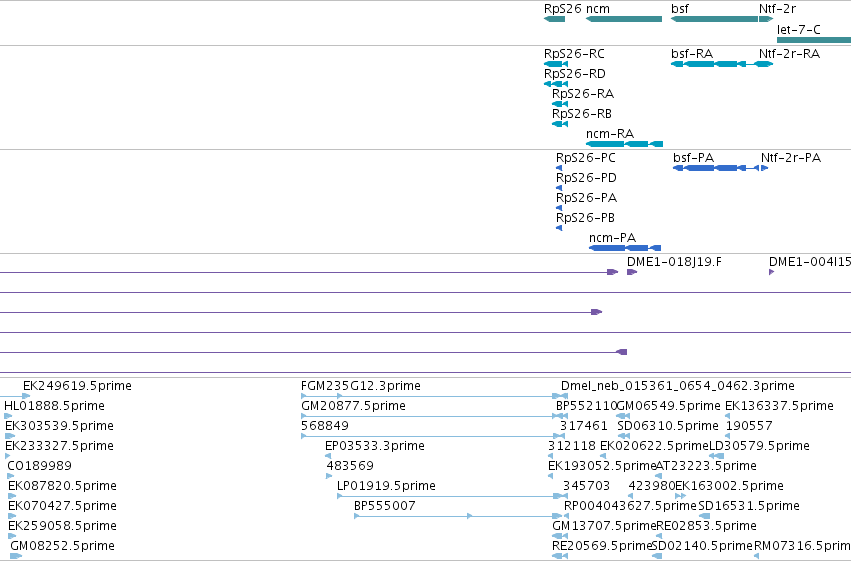851x561 pixels.
Task: Select the GM13707.5prime EST label
Action: point(605,526)
